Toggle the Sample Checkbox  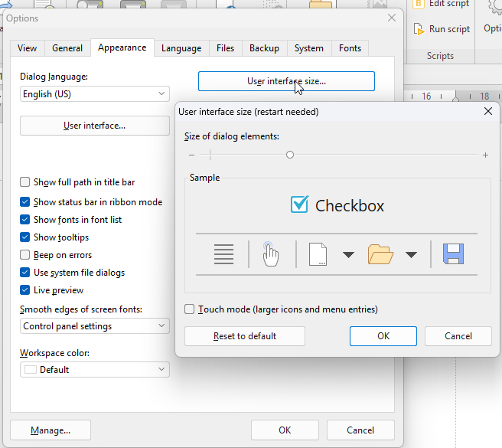coord(299,204)
